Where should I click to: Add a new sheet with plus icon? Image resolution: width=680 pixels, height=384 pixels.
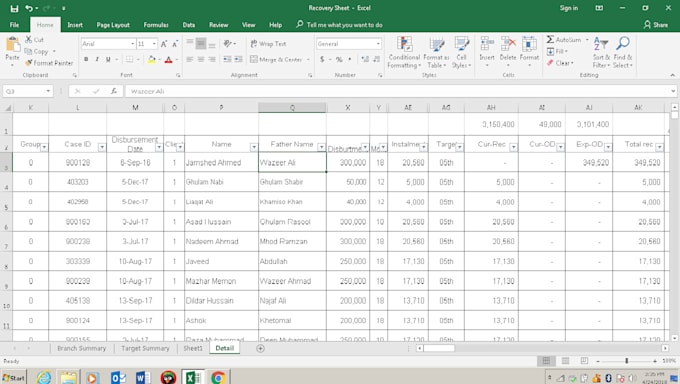point(260,348)
